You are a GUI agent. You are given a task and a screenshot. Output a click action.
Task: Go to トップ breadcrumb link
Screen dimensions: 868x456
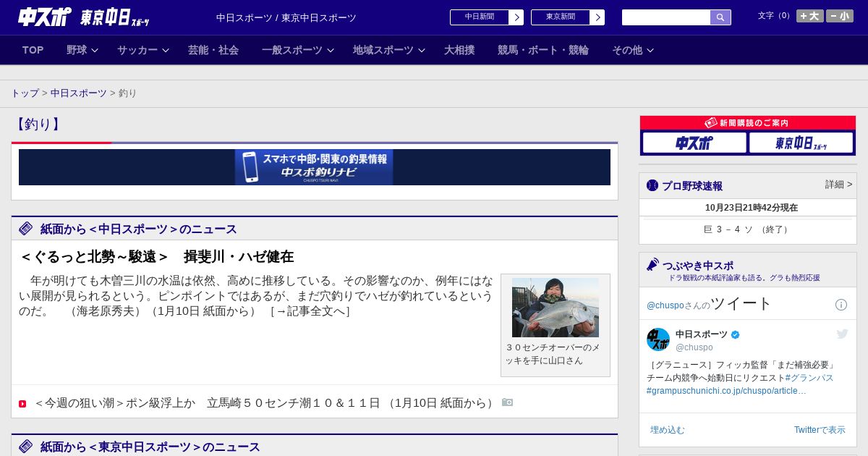pos(25,93)
